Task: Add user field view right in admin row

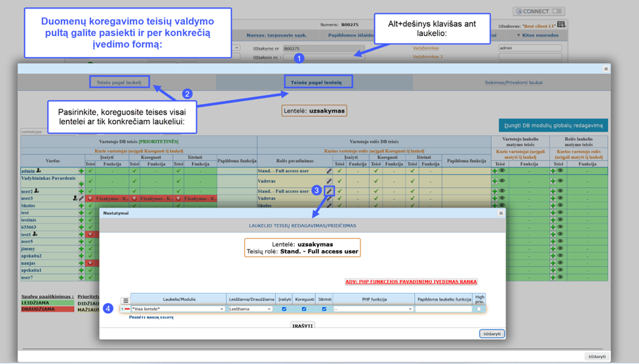Action: point(495,171)
